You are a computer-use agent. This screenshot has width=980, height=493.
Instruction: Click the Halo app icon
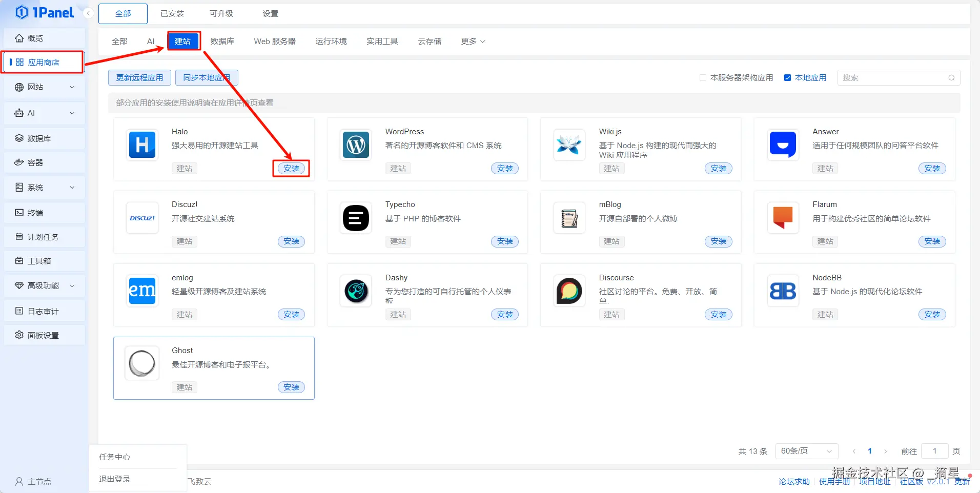point(142,145)
